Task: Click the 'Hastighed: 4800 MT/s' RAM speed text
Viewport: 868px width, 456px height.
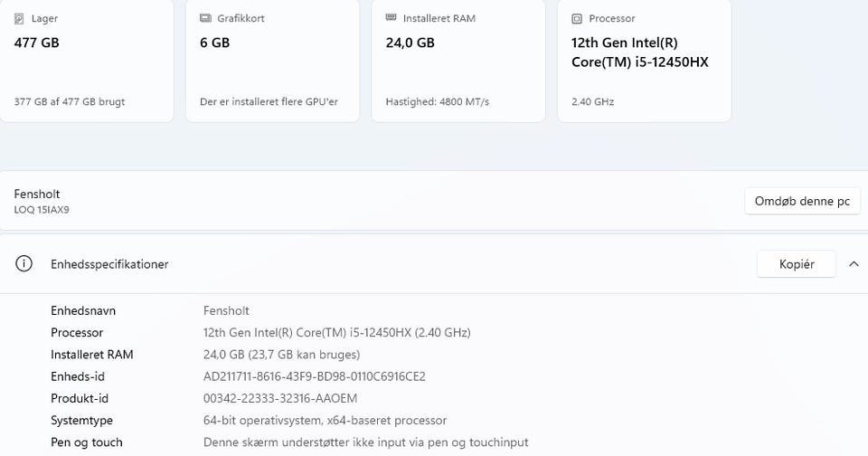Action: click(x=438, y=102)
